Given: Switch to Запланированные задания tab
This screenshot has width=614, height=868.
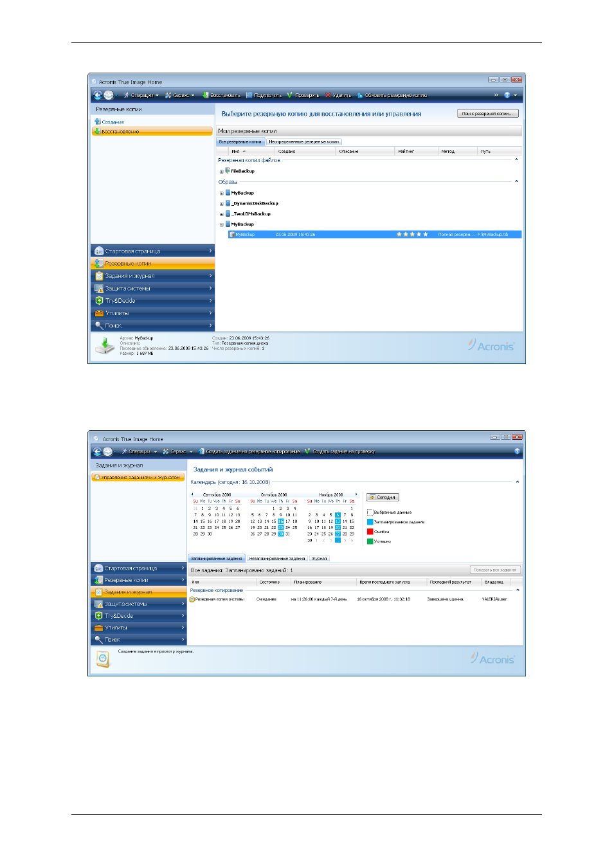Looking at the screenshot, I should (217, 558).
